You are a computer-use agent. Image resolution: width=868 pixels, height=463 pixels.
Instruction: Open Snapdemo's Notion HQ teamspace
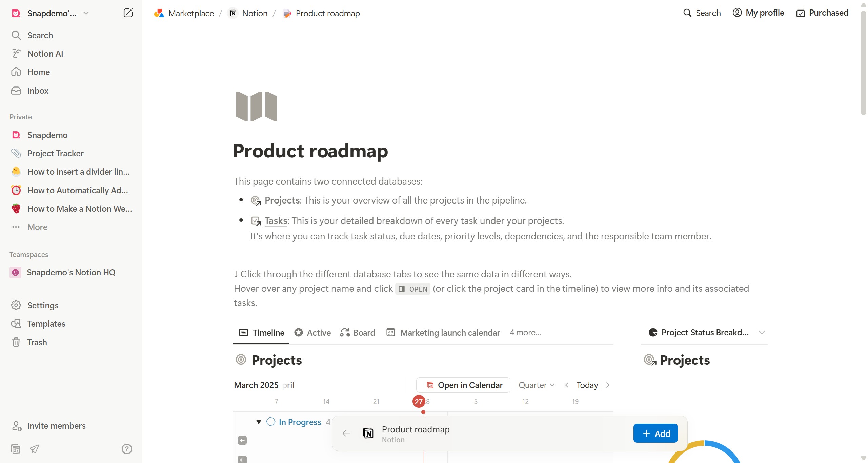[71, 272]
